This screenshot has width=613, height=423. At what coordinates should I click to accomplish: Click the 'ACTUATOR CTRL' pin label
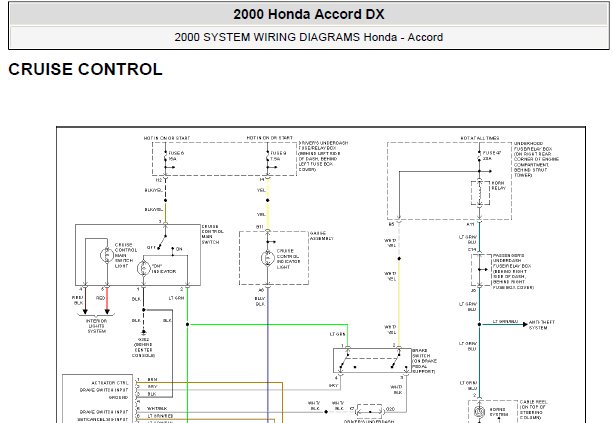click(x=109, y=383)
